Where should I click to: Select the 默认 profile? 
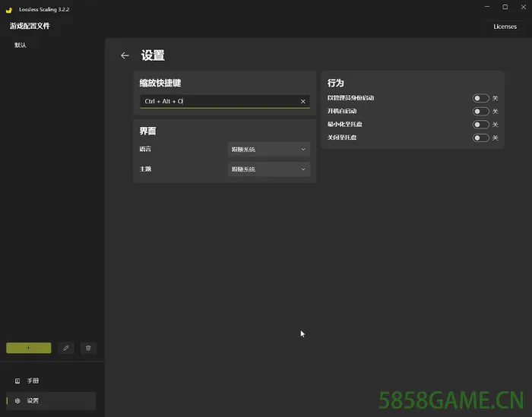click(21, 45)
